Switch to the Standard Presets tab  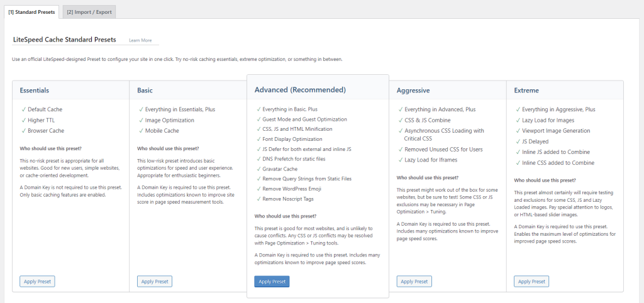(31, 11)
